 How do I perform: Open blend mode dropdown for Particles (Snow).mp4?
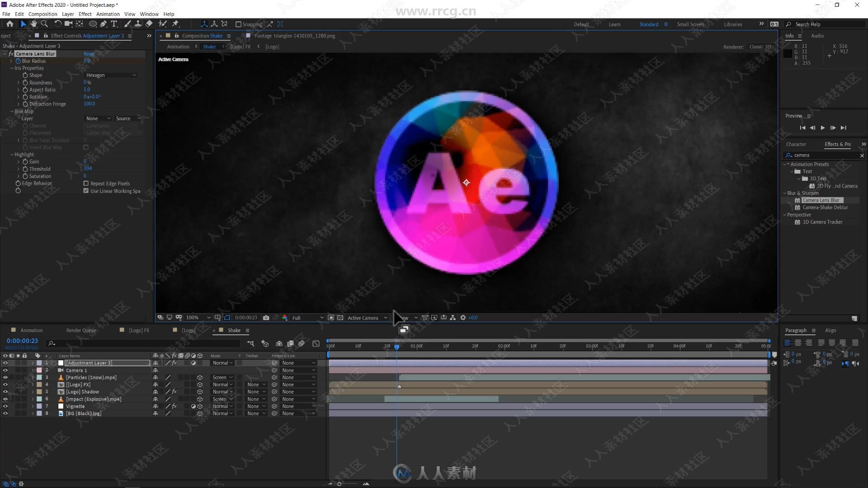222,377
